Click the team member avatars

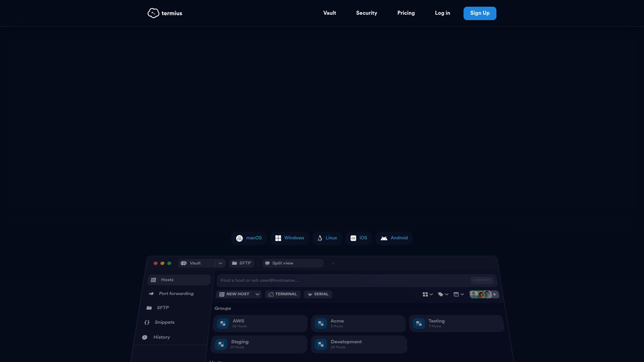tap(480, 294)
